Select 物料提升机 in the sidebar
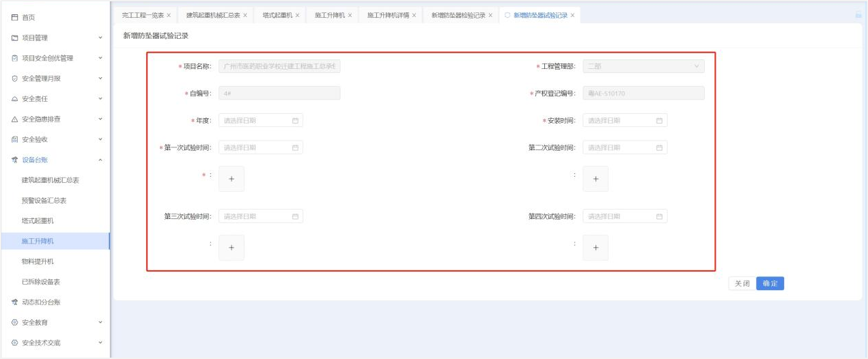The width and height of the screenshot is (868, 359). click(x=38, y=261)
